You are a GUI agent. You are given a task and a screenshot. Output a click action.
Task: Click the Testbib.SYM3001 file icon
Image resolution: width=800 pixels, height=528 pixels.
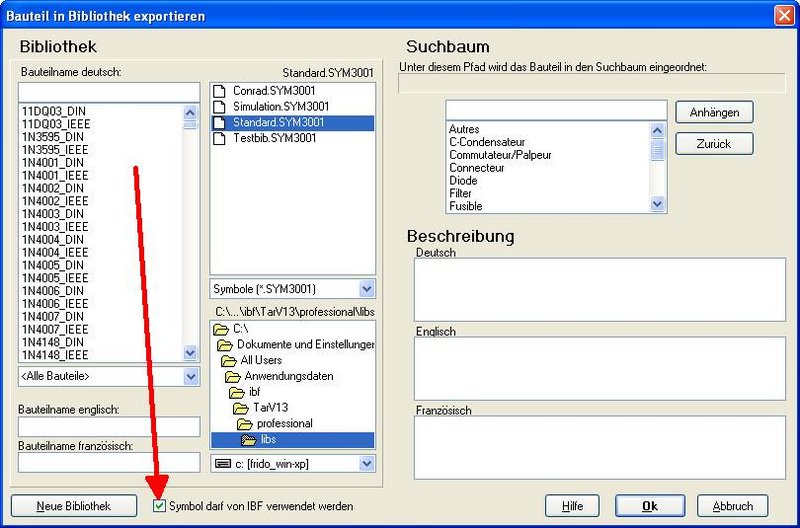click(220, 138)
